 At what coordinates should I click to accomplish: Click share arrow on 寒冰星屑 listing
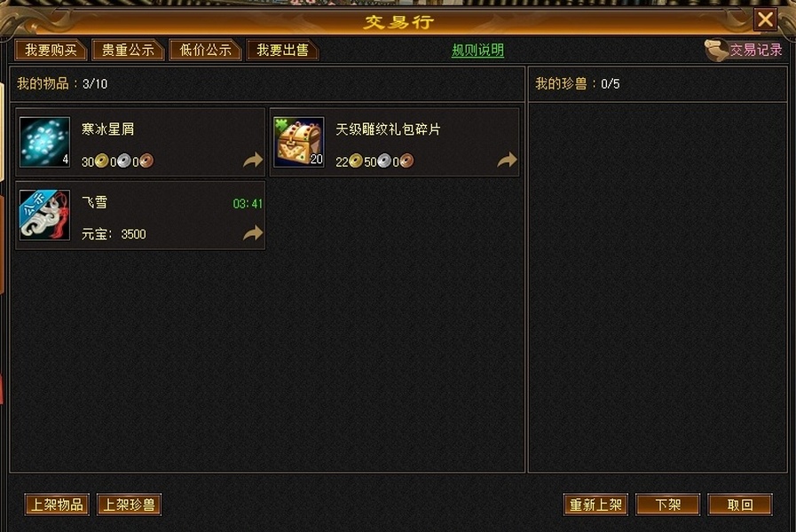pos(252,160)
